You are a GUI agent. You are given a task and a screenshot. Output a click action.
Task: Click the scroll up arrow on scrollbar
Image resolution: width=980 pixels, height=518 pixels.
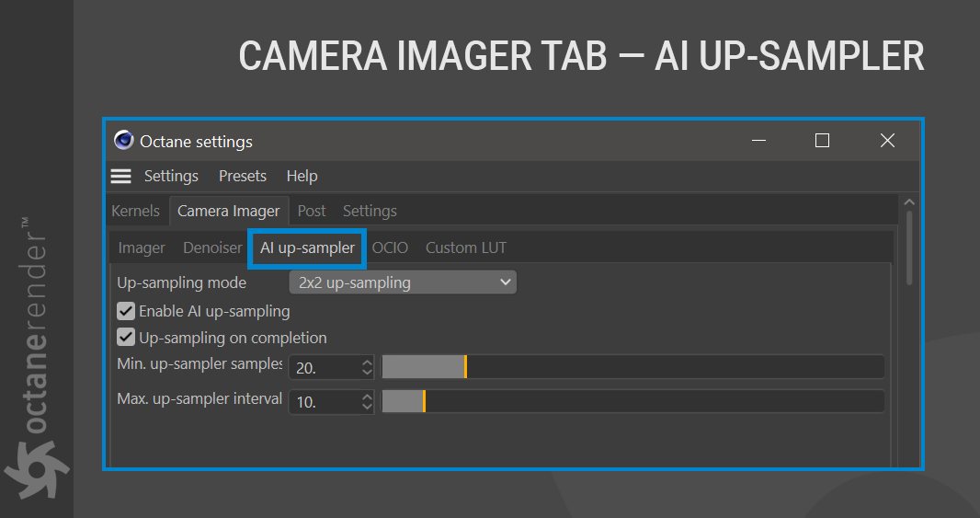click(909, 202)
